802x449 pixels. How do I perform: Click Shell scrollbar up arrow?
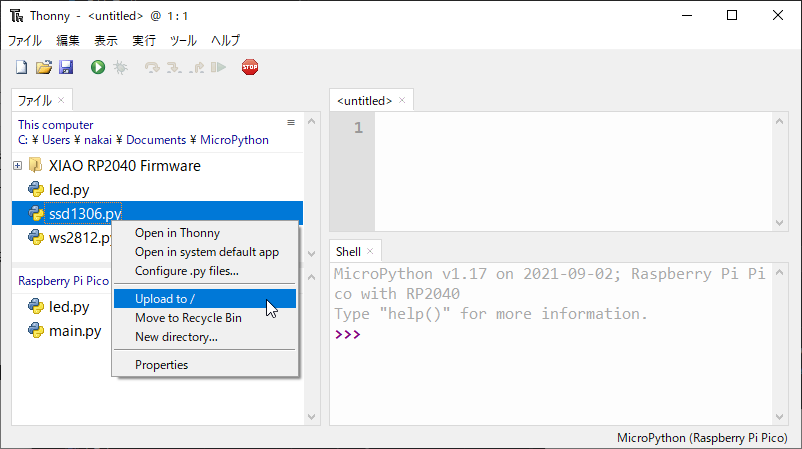click(x=779, y=273)
